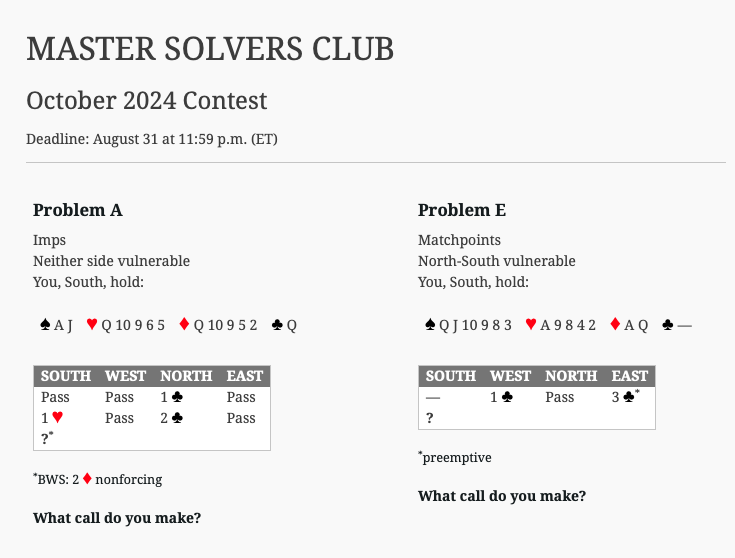The height and width of the screenshot is (558, 735).
Task: Click the Problem A heading
Action: [78, 210]
